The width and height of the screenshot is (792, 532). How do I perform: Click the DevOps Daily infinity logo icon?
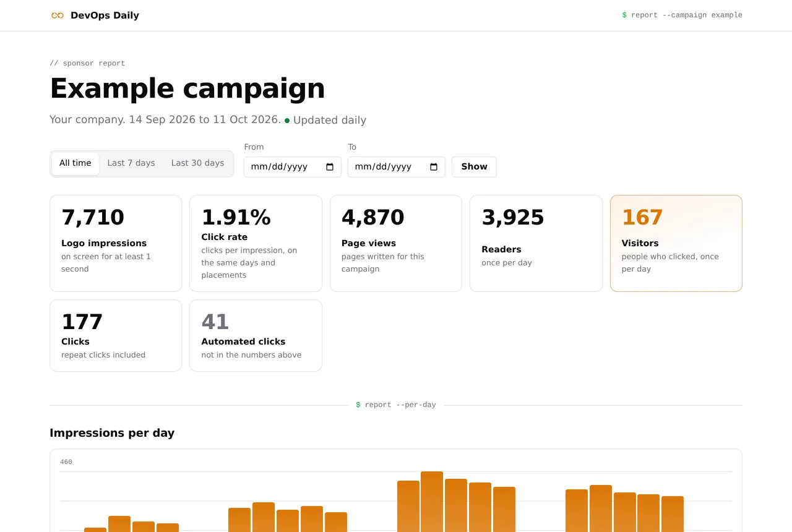(58, 15)
